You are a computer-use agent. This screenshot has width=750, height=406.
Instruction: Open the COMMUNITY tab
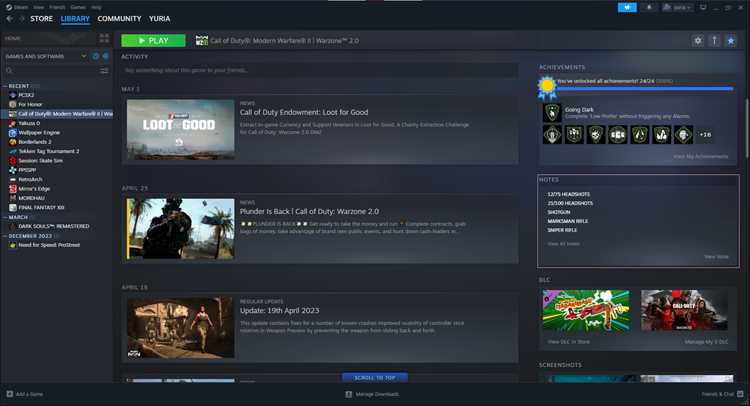tap(119, 19)
